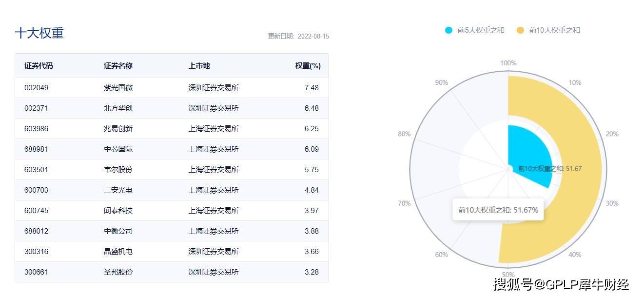This screenshot has height=298, width=644.
Task: Click 上海证券交易所 in the 中芯国际 row
Action: 214,149
